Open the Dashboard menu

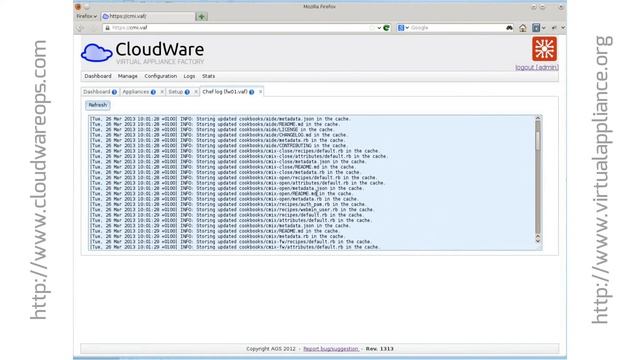(98, 76)
